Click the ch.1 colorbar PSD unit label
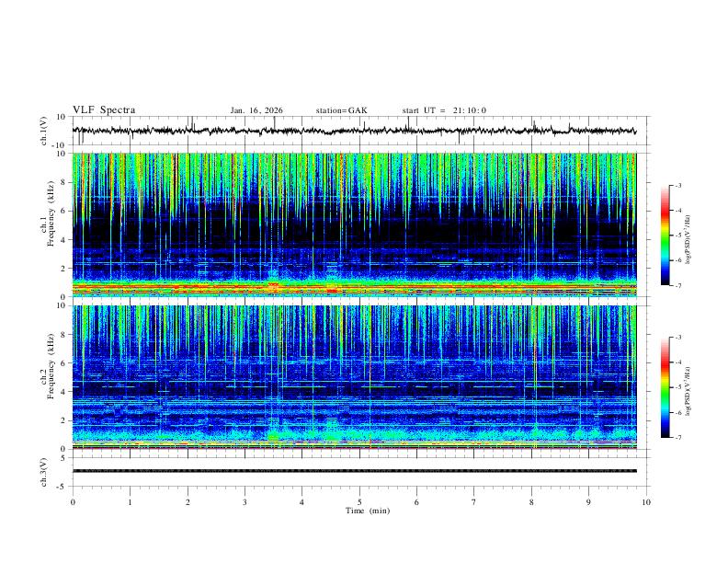 point(688,240)
